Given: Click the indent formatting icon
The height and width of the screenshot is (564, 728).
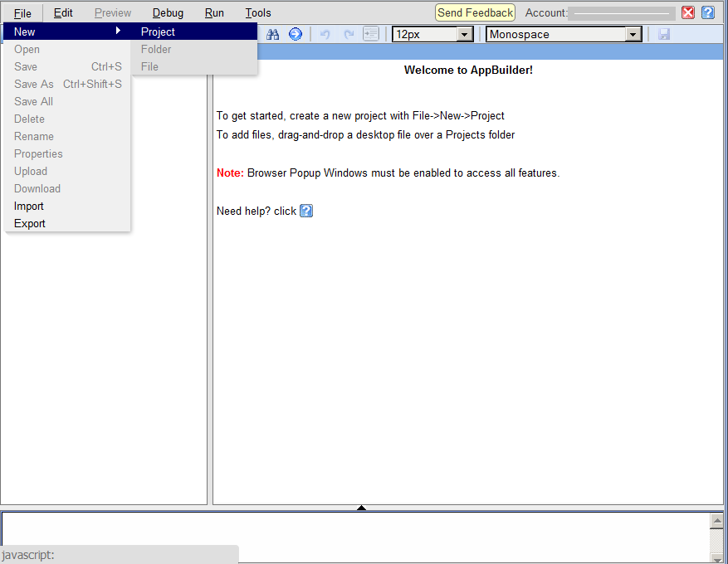Looking at the screenshot, I should [371, 34].
